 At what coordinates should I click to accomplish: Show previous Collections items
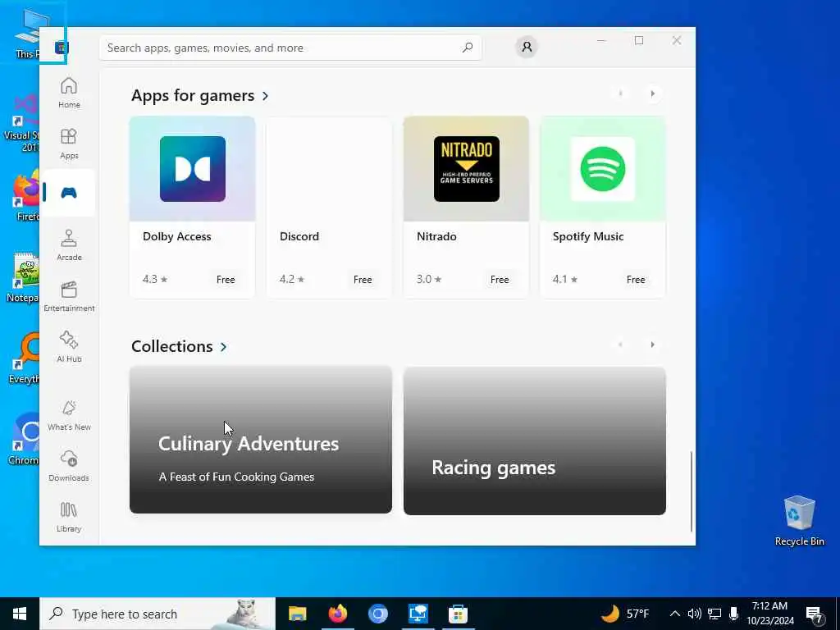point(620,345)
